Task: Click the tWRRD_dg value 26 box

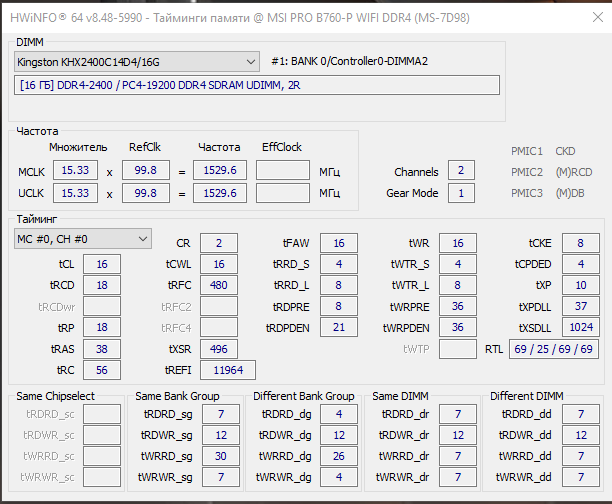Action: pos(339,456)
